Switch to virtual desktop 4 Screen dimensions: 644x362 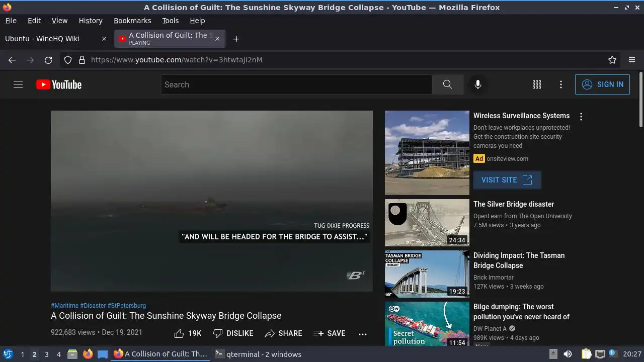[x=58, y=354]
